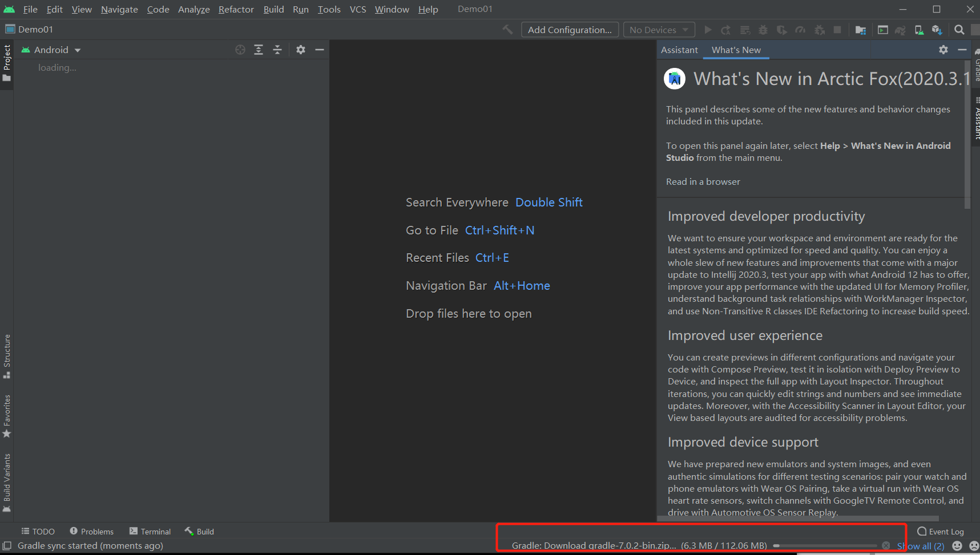Image resolution: width=980 pixels, height=555 pixels.
Task: Click the Run with Coverage icon
Action: point(782,30)
